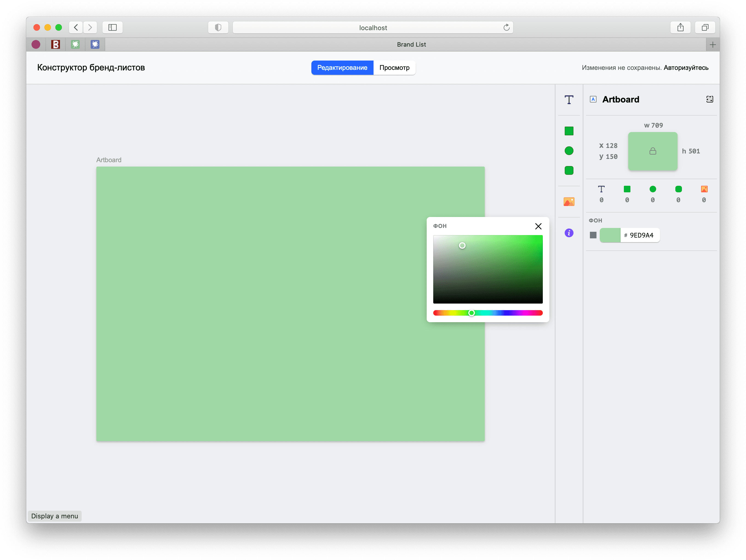Click the Конструктор бренд-листов title
Screen dimensions: 746x560
click(91, 67)
